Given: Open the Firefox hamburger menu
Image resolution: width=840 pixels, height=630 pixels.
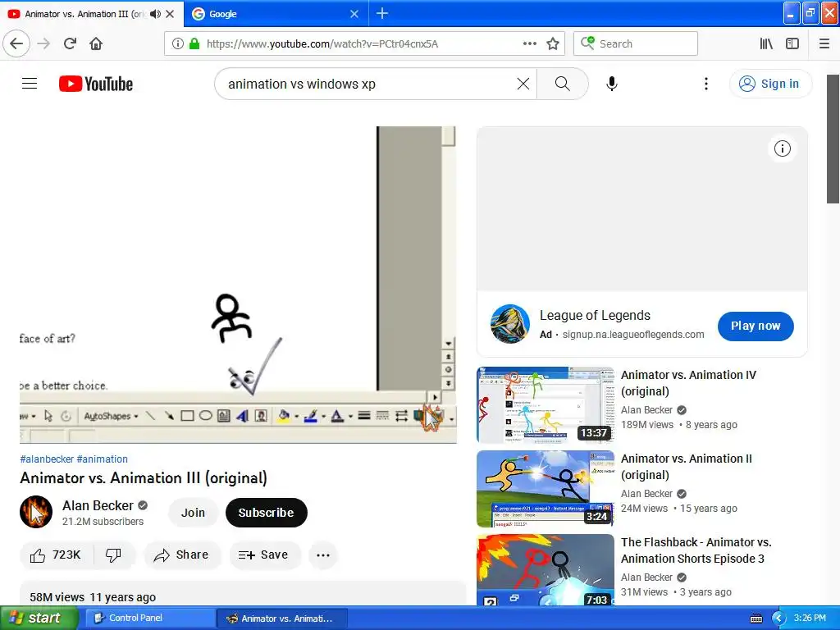Looking at the screenshot, I should coord(824,43).
